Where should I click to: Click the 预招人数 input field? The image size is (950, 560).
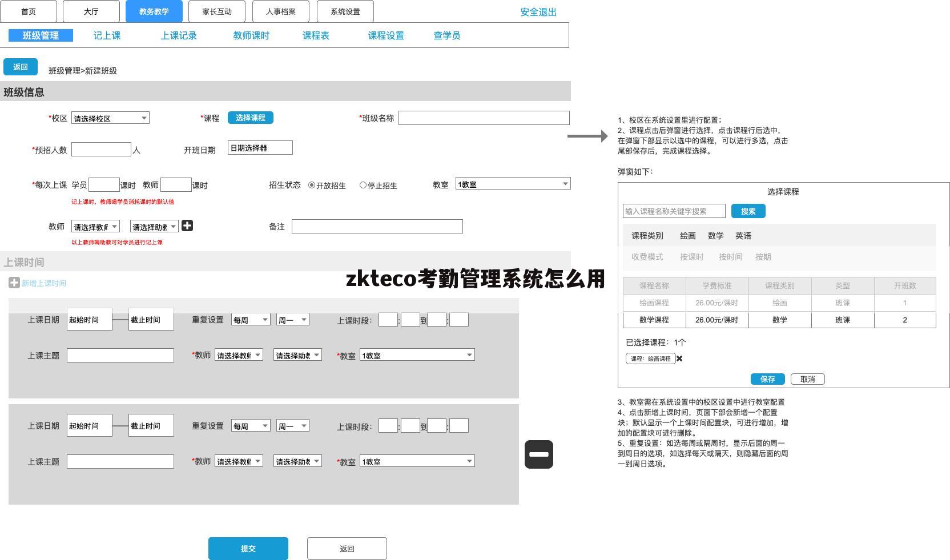(102, 150)
